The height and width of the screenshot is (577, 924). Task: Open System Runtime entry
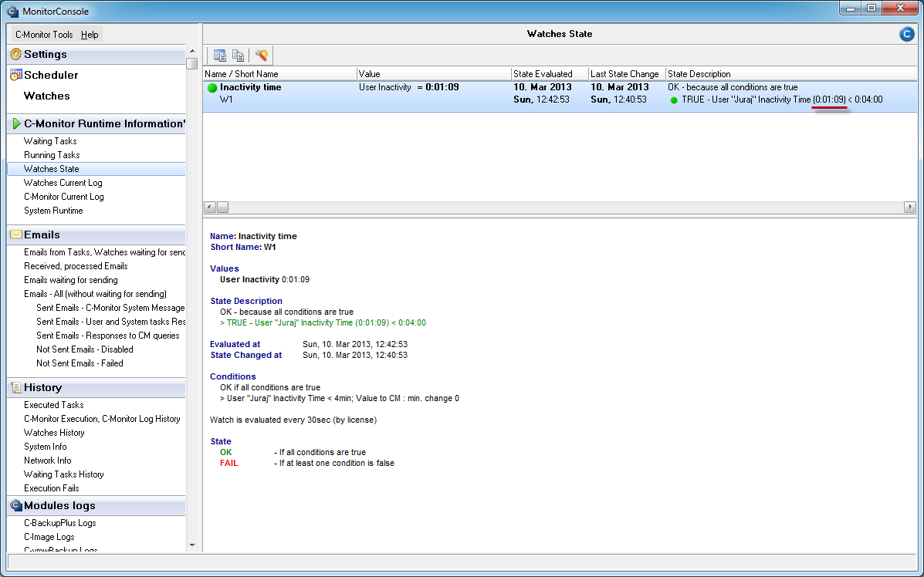pyautogui.click(x=53, y=210)
